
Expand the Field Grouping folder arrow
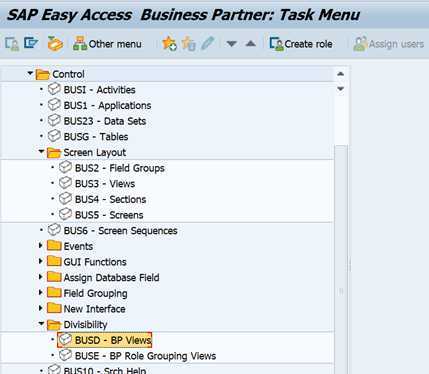[41, 293]
